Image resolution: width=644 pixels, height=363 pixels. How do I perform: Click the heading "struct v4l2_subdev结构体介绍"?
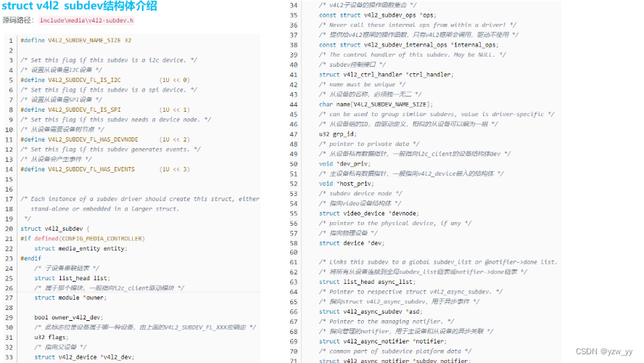(x=79, y=6)
